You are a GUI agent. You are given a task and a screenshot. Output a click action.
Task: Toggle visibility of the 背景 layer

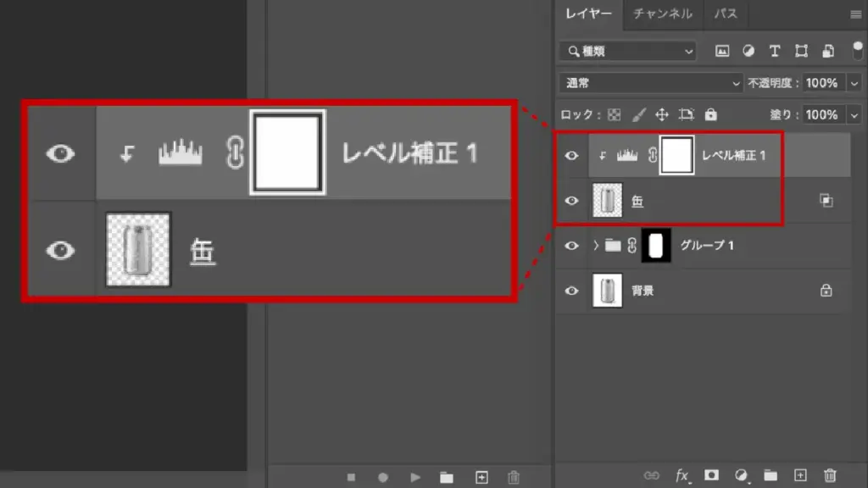572,291
